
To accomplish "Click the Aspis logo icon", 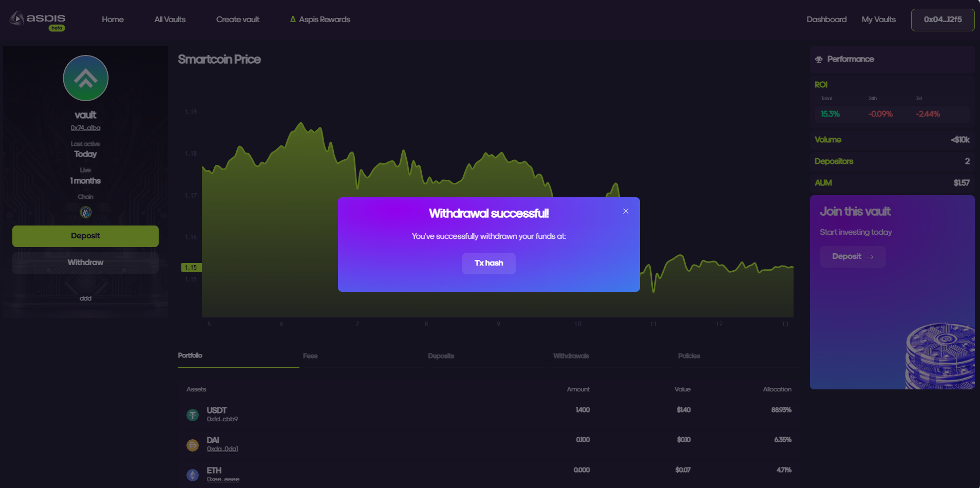I will click(17, 18).
